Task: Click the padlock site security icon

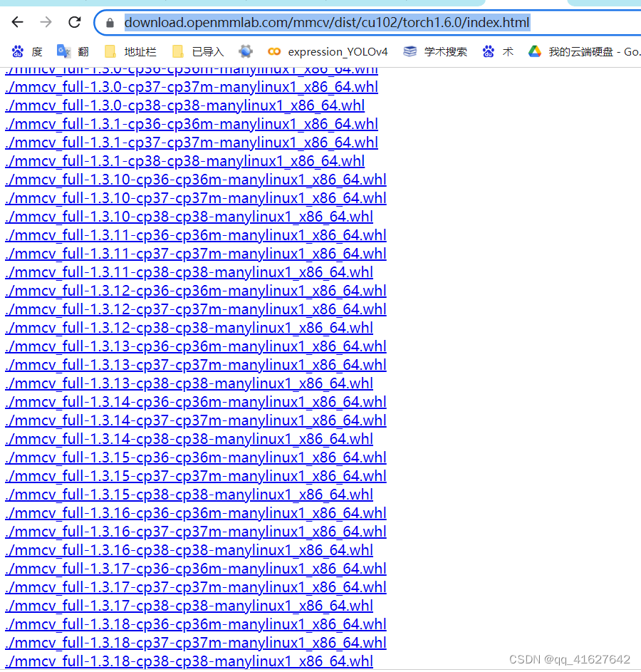Action: point(110,23)
